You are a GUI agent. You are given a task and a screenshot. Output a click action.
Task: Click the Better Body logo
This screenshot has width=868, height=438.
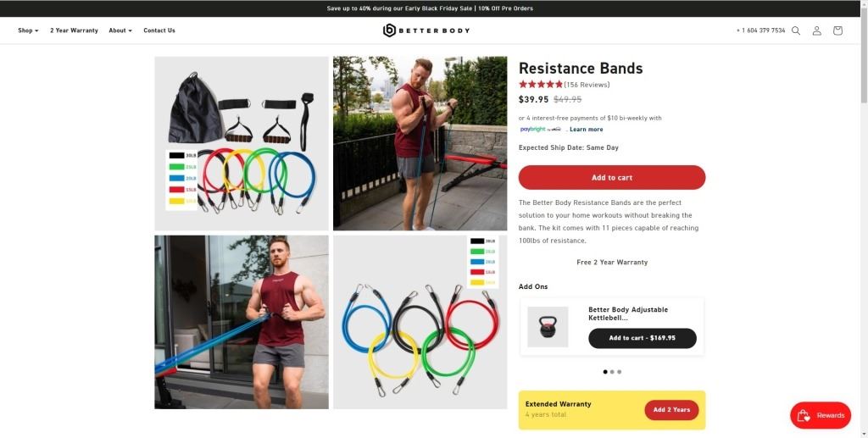426,30
